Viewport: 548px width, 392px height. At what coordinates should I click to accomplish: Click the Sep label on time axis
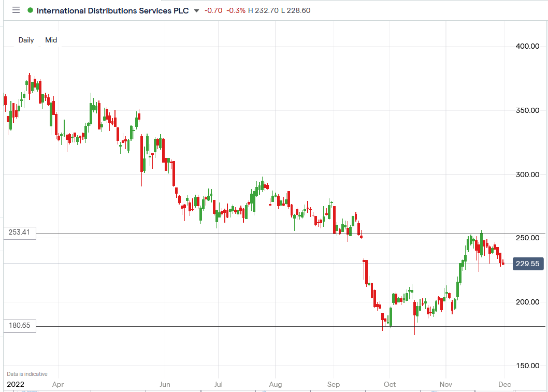click(x=334, y=385)
